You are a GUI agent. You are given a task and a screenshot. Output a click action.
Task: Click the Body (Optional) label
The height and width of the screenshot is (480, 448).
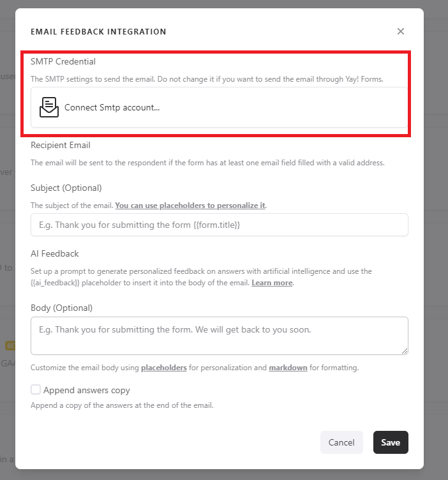tap(61, 308)
